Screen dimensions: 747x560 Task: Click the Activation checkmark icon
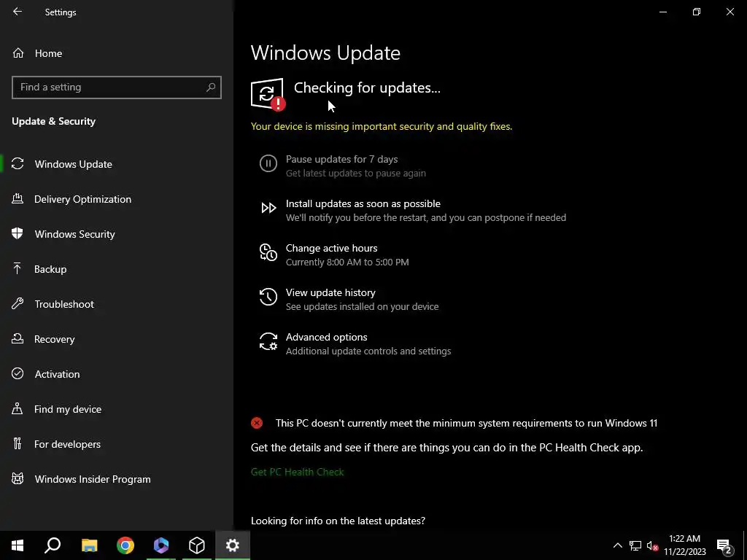18,373
